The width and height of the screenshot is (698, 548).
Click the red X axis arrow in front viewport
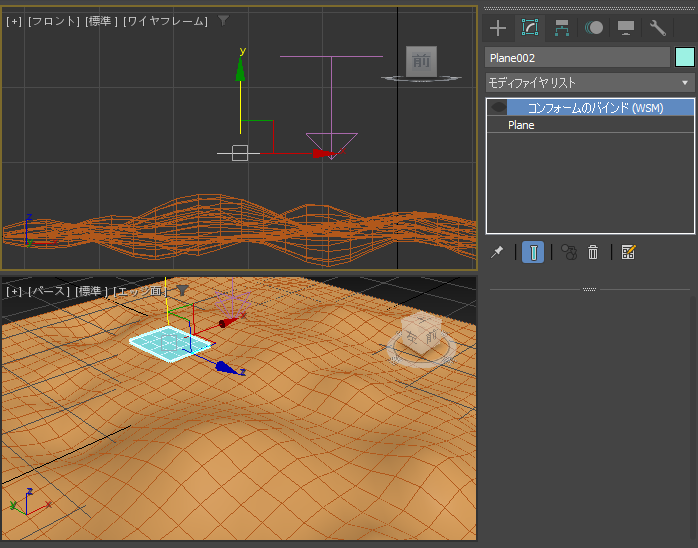coord(325,154)
